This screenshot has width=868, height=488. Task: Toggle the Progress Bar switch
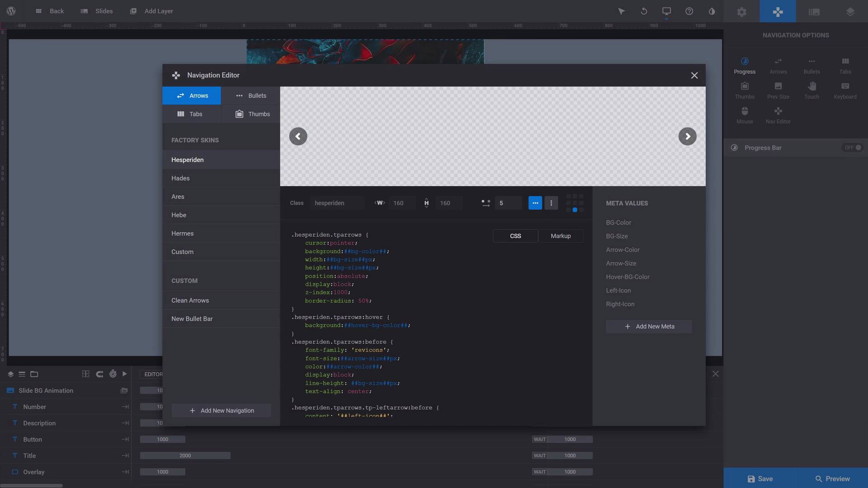(x=853, y=148)
